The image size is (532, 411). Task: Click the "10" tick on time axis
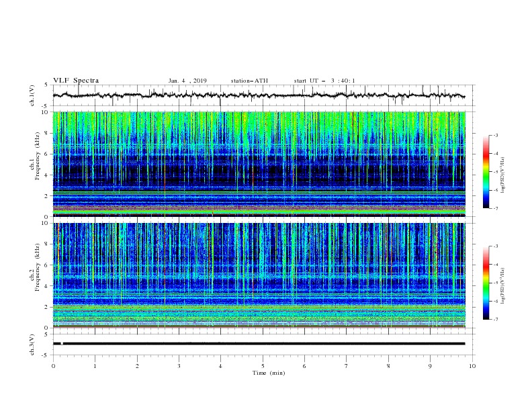(472, 366)
